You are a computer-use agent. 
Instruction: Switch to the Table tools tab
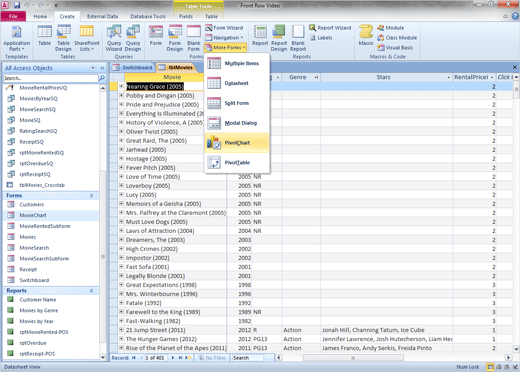(x=211, y=16)
